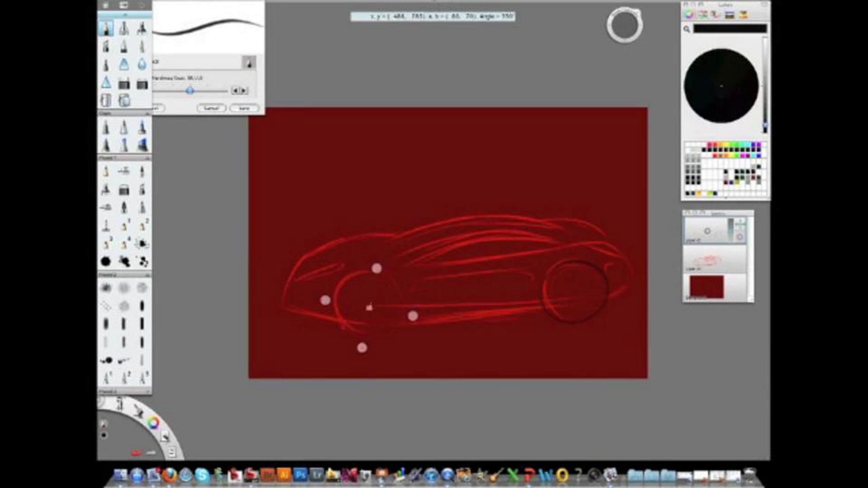Click the Photoshop icon in the Dock
This screenshot has width=868, height=488.
click(x=300, y=475)
